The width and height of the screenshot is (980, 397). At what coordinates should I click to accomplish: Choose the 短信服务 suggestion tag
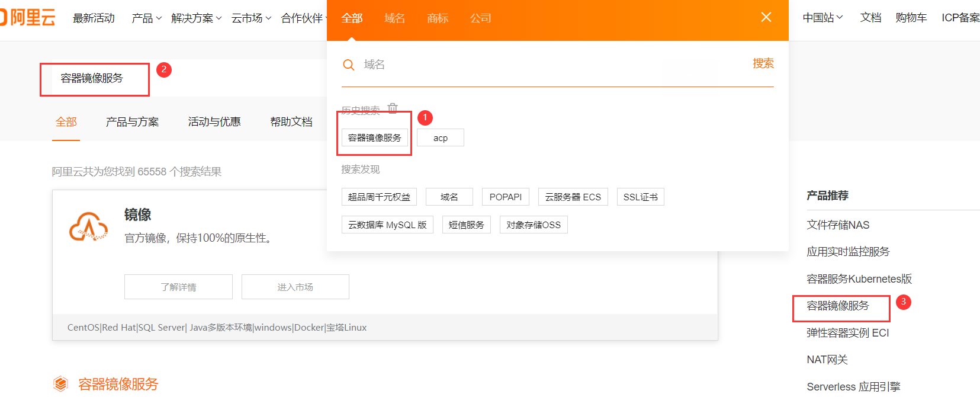coord(467,225)
